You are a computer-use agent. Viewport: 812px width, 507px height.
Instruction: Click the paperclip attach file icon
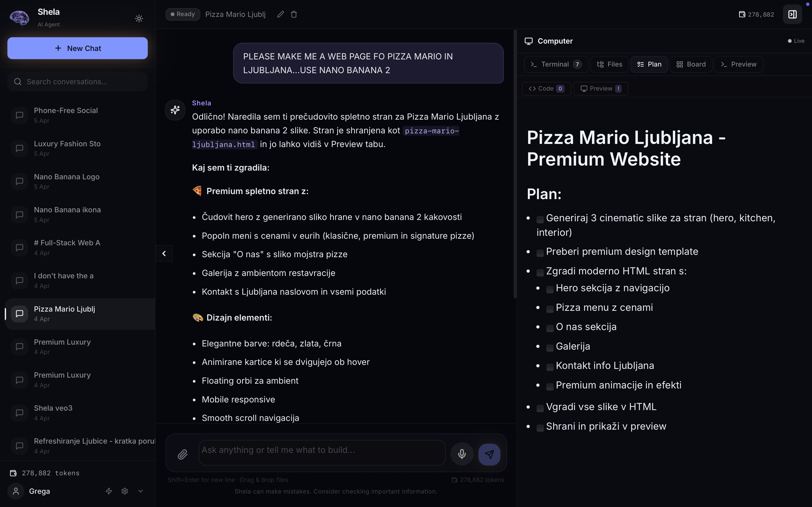coord(183,454)
